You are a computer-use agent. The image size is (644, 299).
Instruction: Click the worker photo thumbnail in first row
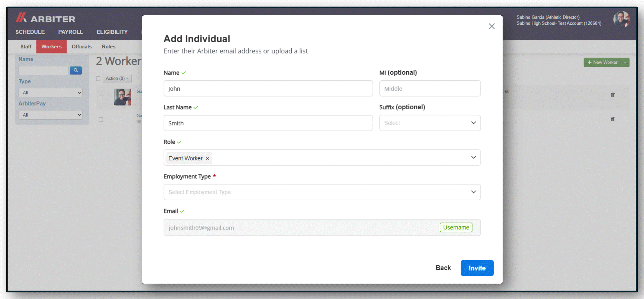pos(123,97)
